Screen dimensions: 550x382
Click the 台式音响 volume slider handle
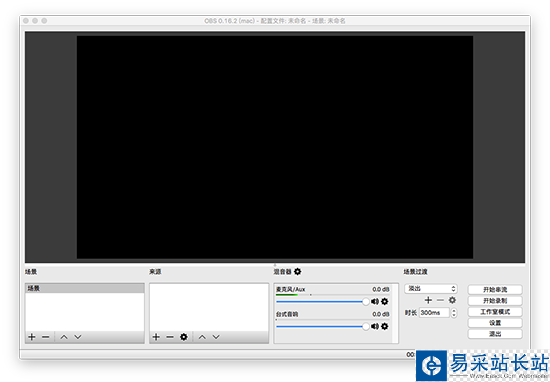(366, 327)
